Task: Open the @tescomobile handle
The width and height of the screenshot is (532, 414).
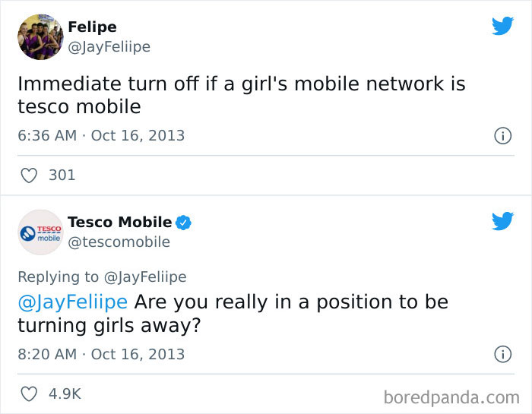Action: pos(119,242)
